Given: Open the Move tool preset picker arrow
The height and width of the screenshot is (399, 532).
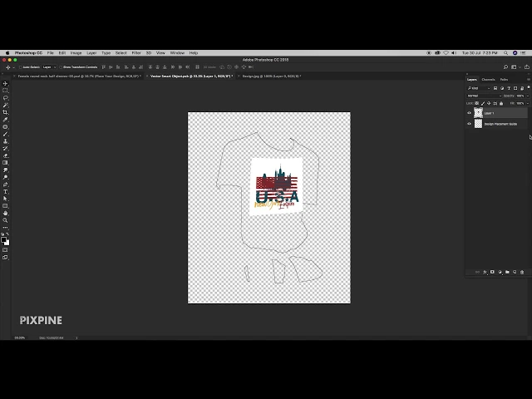Looking at the screenshot, I should point(13,67).
